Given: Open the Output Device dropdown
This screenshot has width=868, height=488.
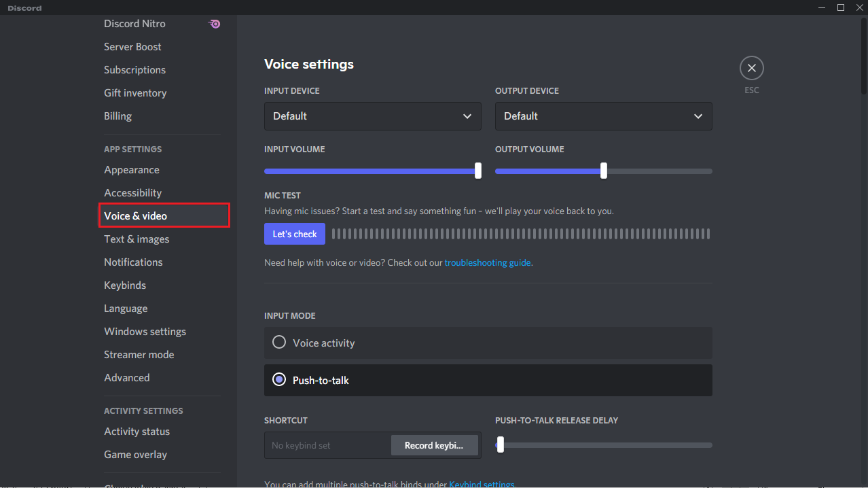Looking at the screenshot, I should [x=603, y=116].
